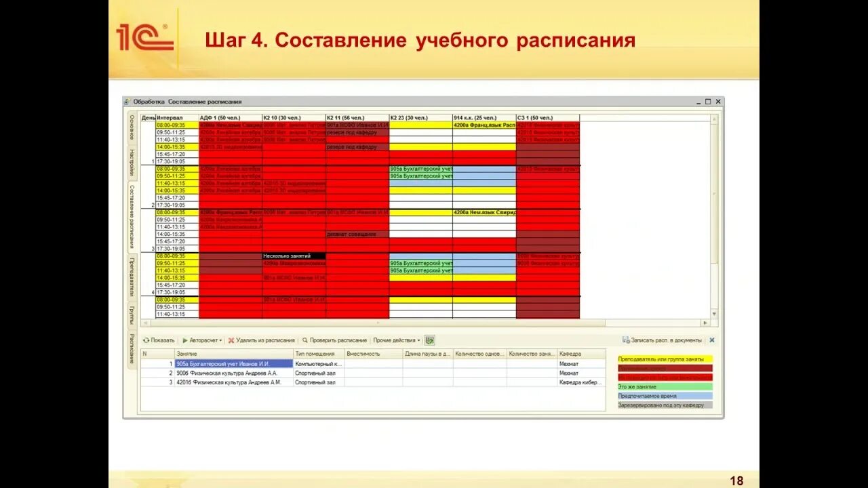The width and height of the screenshot is (868, 488).
Task: Click the green spreadsheet icon in the toolbar
Action: [x=430, y=340]
